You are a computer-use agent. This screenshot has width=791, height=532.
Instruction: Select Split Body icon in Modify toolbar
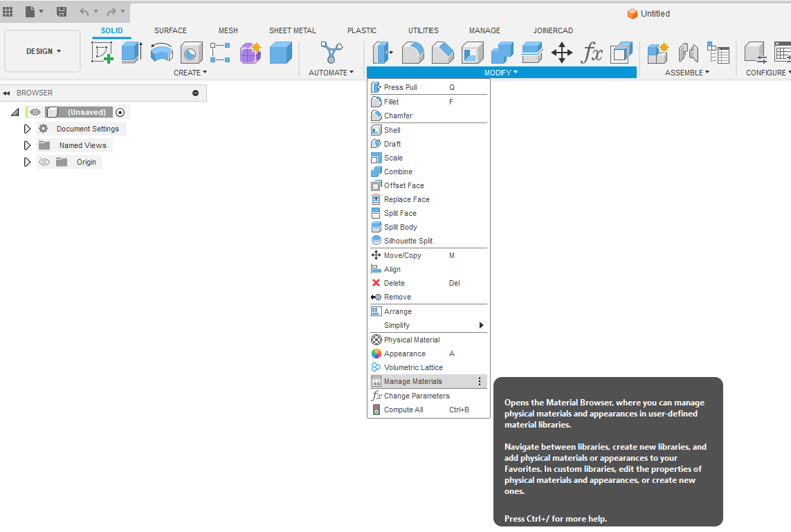532,53
